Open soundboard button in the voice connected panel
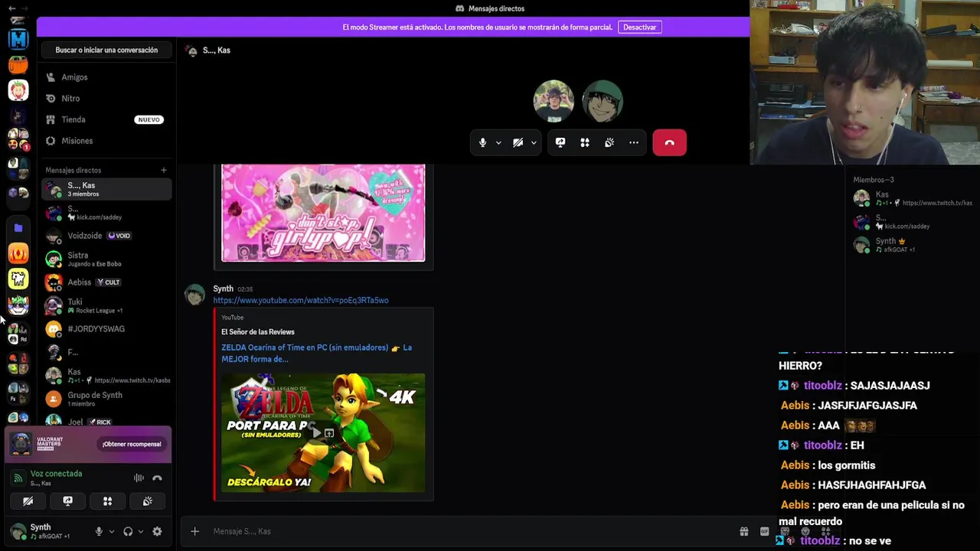This screenshot has height=551, width=980. pyautogui.click(x=147, y=501)
